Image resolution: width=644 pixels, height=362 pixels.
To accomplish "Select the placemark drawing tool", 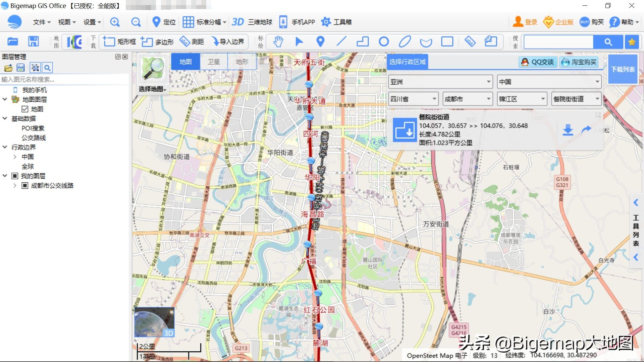I will click(320, 42).
